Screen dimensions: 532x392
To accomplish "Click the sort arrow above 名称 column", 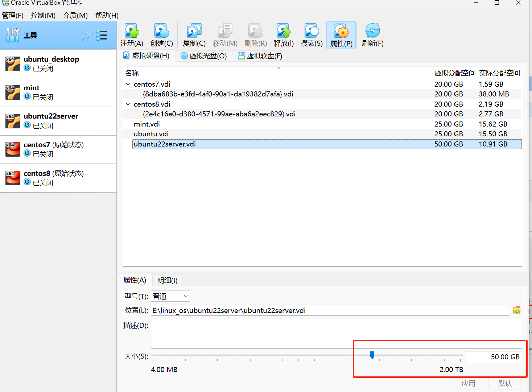I will [279, 68].
